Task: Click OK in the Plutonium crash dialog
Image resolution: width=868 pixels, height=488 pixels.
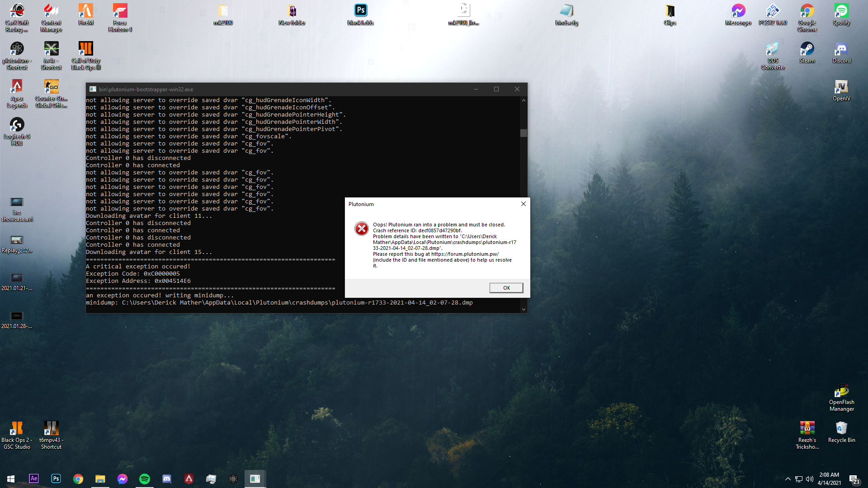Action: point(506,288)
